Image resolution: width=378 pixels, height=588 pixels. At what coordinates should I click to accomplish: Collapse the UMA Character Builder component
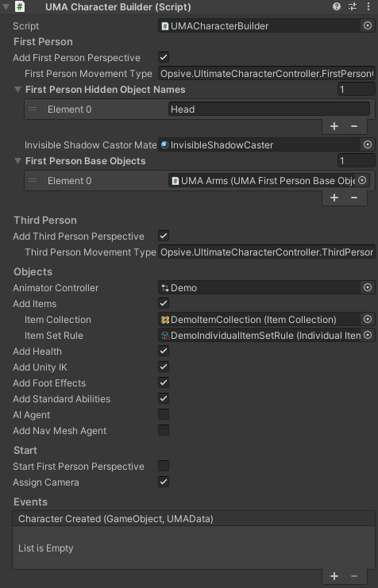coord(6,7)
